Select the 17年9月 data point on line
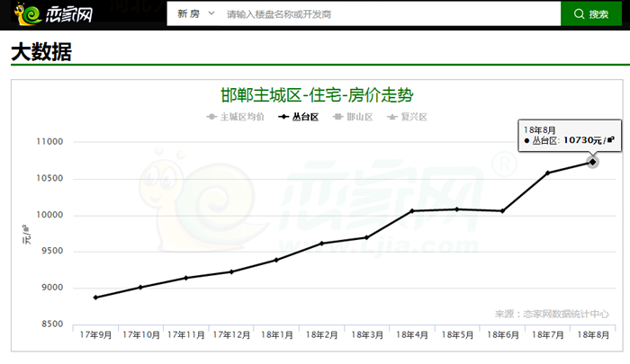630x364 pixels. point(95,297)
